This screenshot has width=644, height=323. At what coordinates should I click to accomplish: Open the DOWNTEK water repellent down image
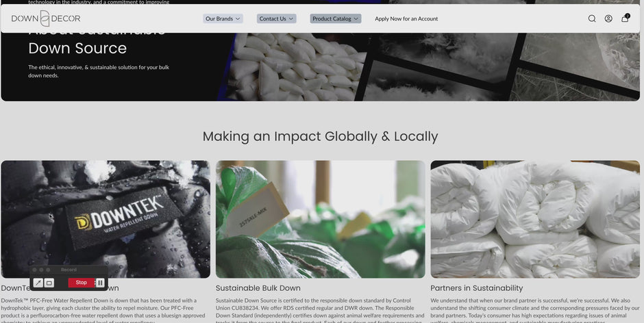point(106,219)
